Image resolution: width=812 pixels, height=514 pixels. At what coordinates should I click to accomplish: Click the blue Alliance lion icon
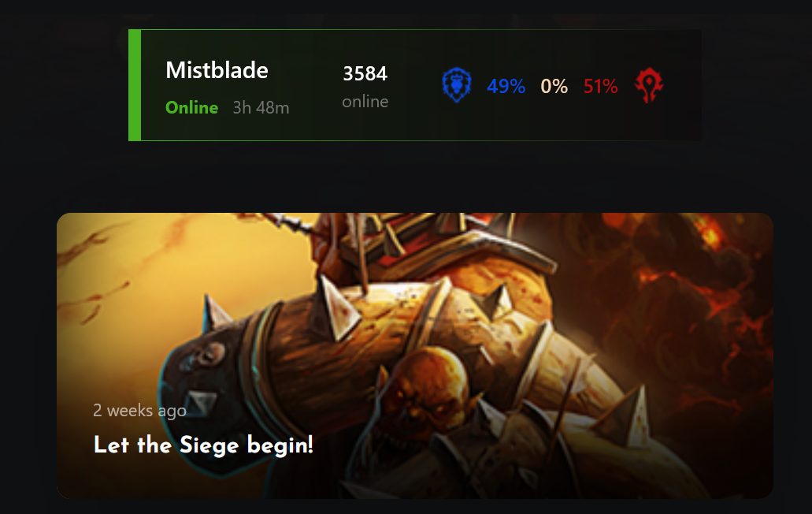pyautogui.click(x=456, y=85)
